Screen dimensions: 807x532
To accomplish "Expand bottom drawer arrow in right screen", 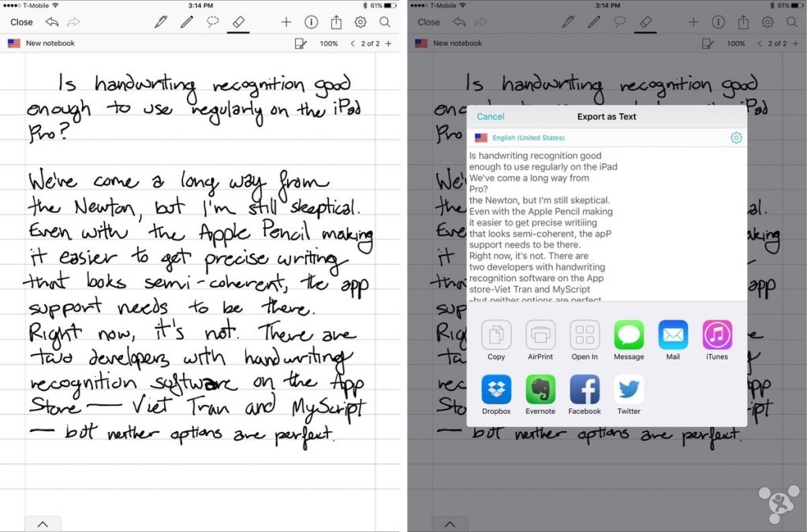I will tap(450, 524).
